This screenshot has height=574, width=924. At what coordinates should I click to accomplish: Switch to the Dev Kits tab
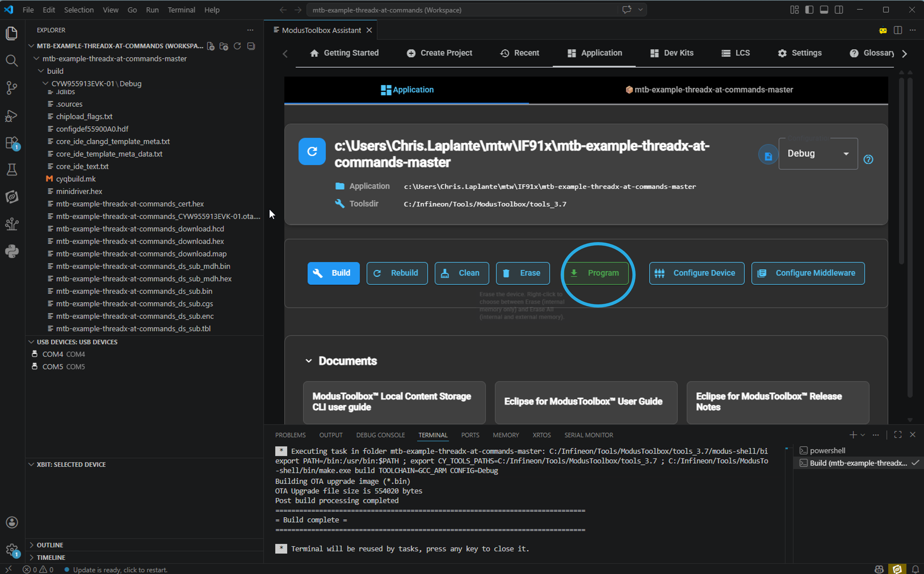pyautogui.click(x=672, y=53)
